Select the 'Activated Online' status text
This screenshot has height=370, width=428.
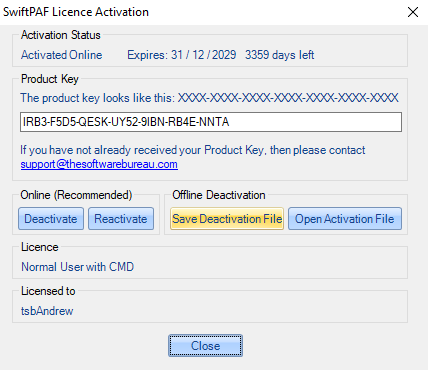[62, 55]
